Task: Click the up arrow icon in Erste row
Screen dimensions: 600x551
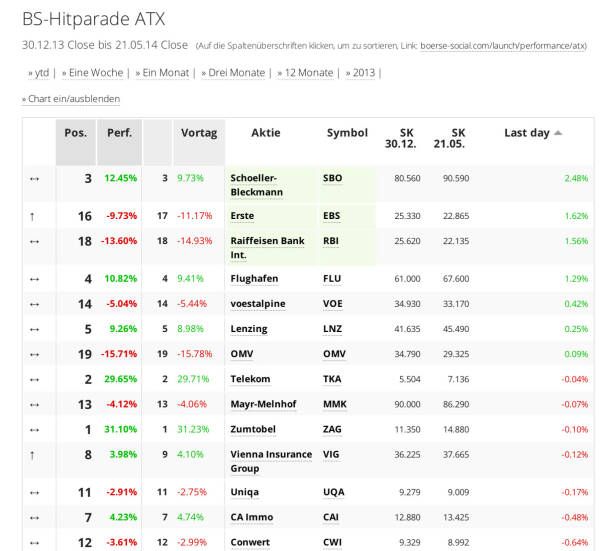Action: [34, 215]
